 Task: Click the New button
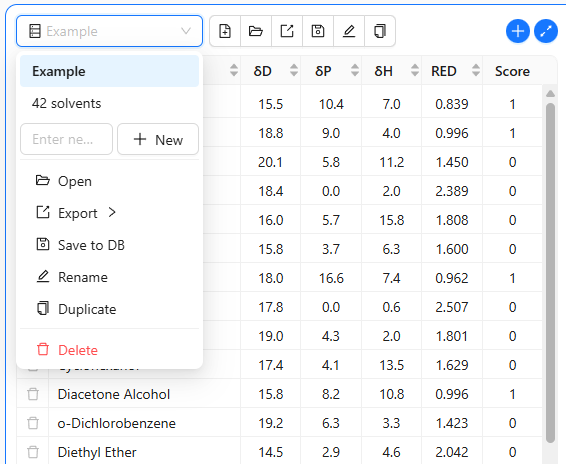(x=158, y=139)
